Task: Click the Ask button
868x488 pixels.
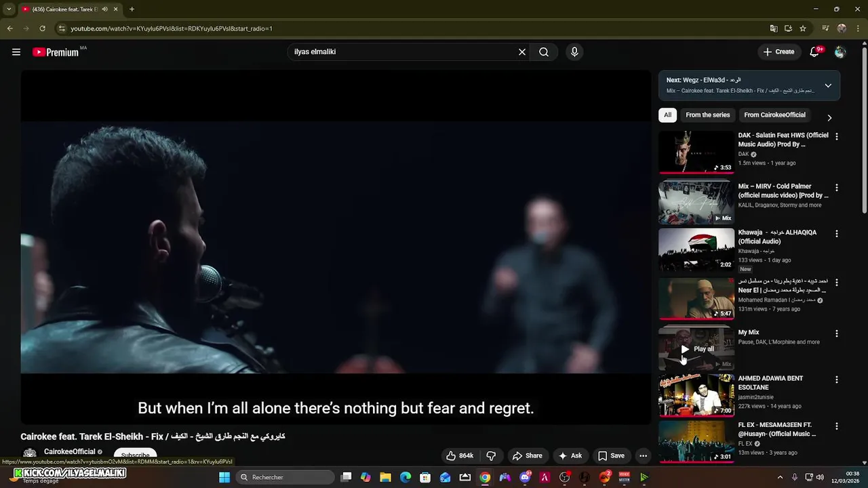Action: click(x=570, y=456)
